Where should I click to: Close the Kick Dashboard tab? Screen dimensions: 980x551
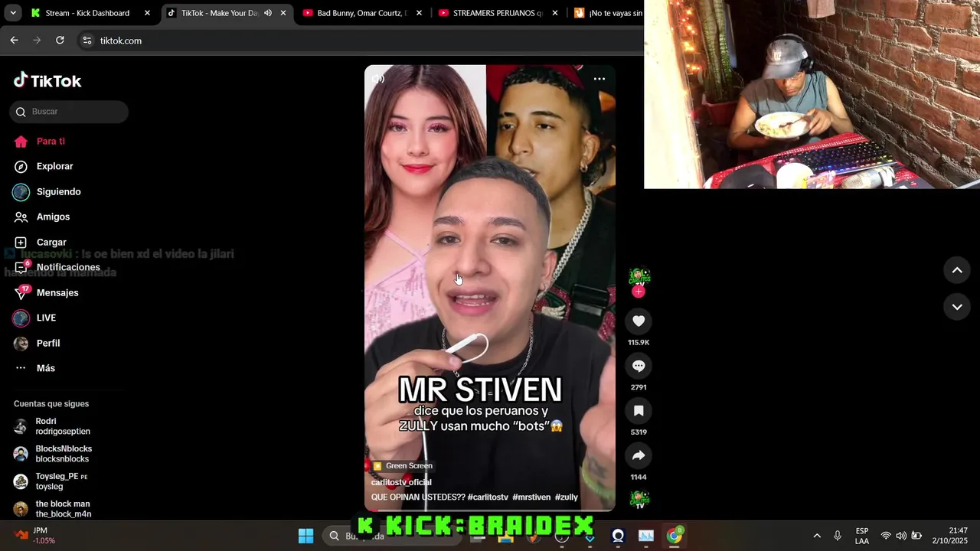tap(147, 13)
